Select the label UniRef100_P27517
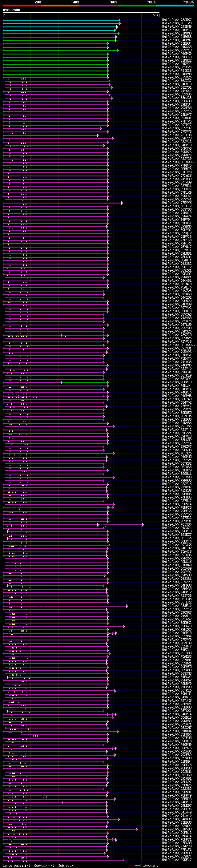This screenshot has height=868, width=197. pyautogui.click(x=177, y=501)
